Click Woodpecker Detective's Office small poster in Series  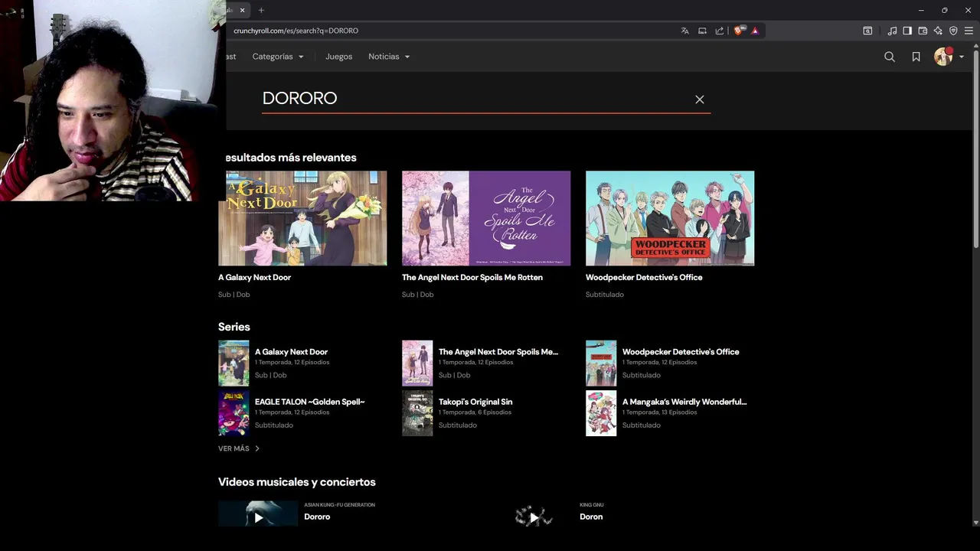[x=601, y=364]
